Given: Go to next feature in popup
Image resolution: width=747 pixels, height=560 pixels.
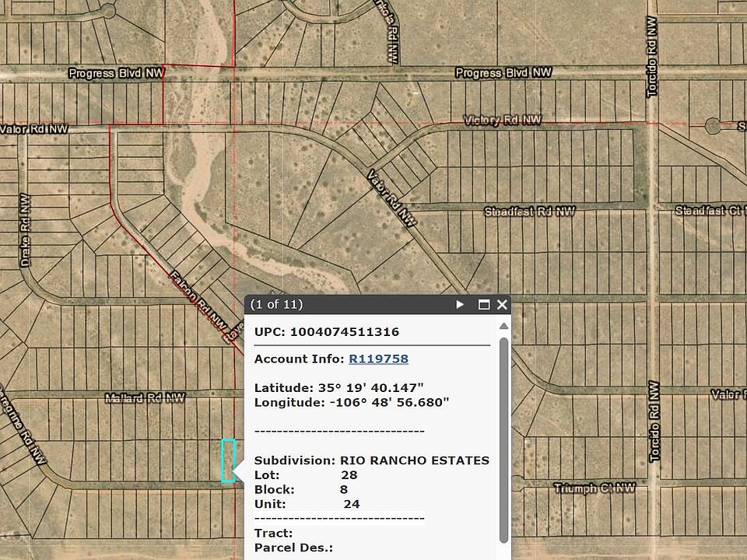Looking at the screenshot, I should (460, 305).
